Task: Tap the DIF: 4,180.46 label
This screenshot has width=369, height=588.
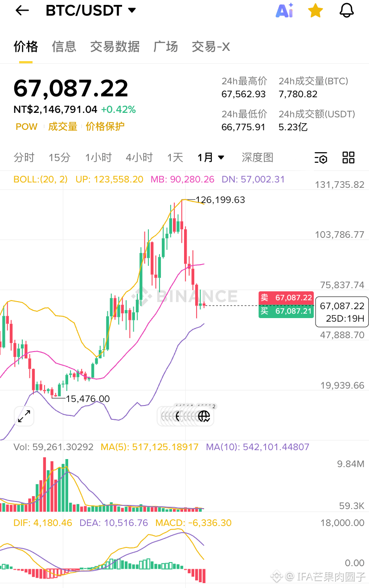Action: pyautogui.click(x=43, y=523)
